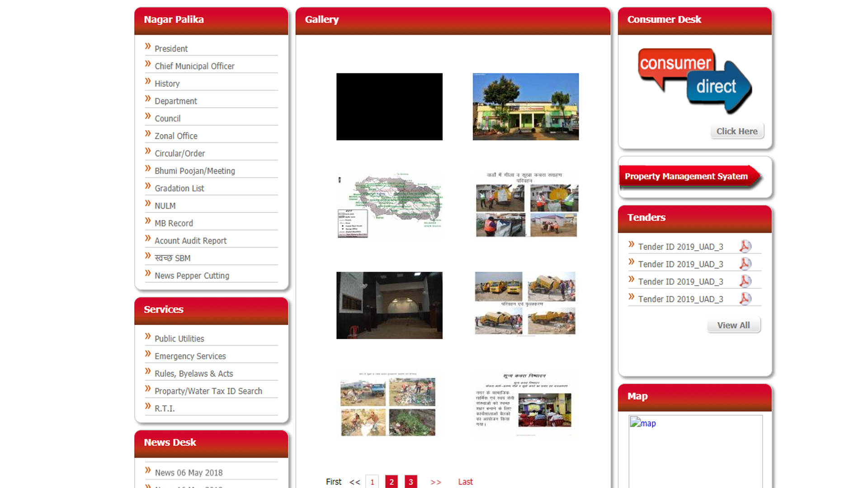Go to First gallery page
The width and height of the screenshot is (868, 488).
334,482
